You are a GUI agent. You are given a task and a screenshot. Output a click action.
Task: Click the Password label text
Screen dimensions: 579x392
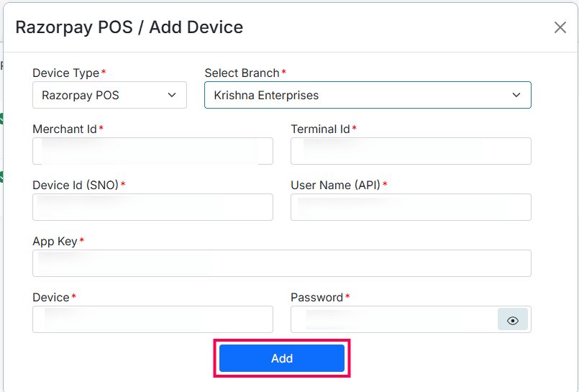click(316, 298)
